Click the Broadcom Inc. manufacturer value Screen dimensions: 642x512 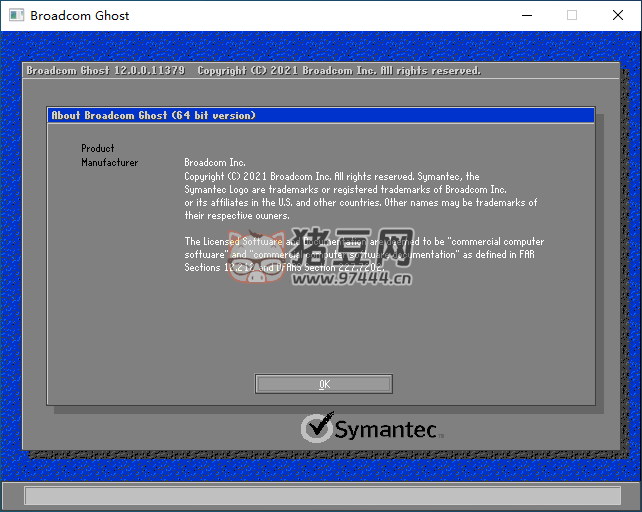(215, 162)
